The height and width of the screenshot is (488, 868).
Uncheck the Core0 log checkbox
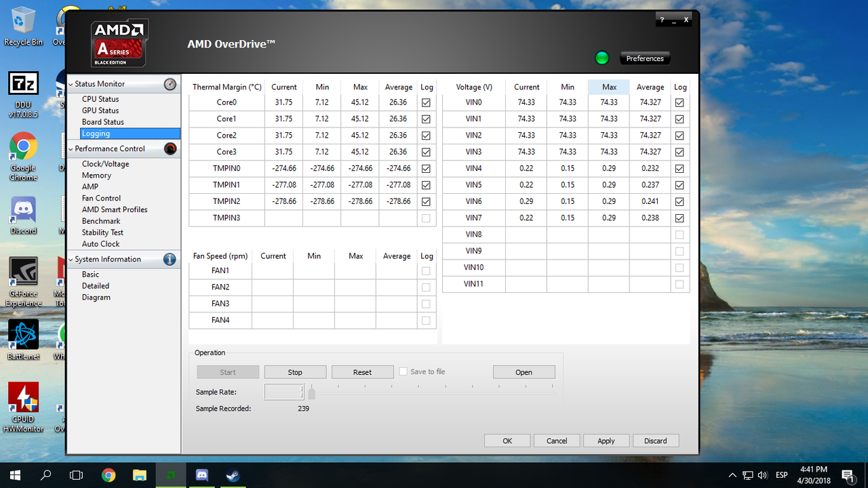(426, 102)
